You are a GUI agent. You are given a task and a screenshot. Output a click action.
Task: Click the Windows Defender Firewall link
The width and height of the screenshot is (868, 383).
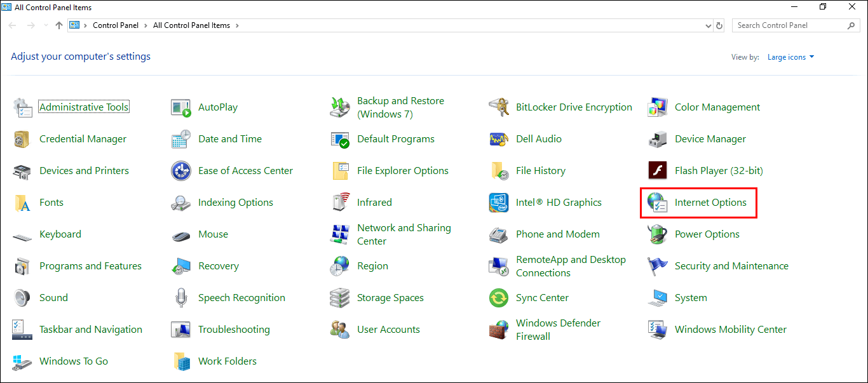(558, 330)
